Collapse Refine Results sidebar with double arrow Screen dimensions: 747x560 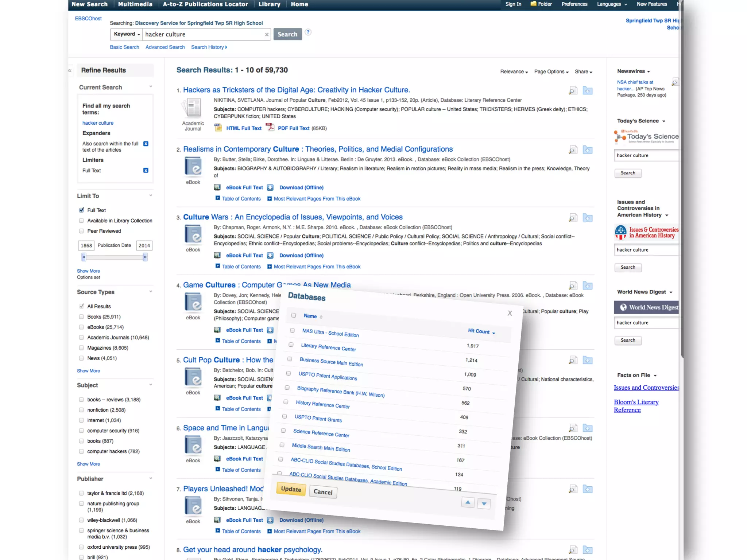70,70
